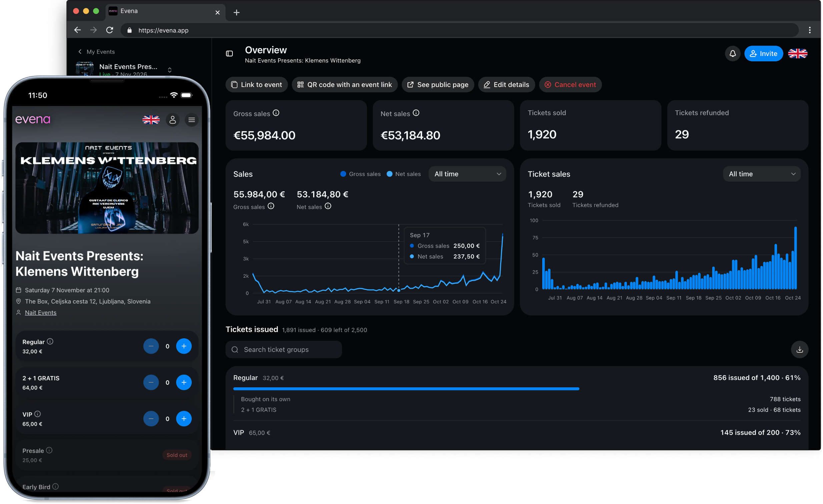Open hamburger menu on phone

pyautogui.click(x=192, y=120)
